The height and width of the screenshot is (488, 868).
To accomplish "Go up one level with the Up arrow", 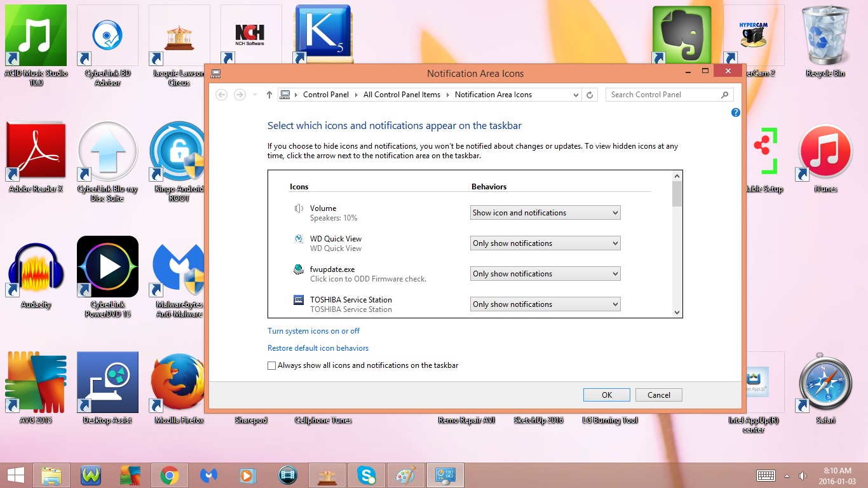I will pos(269,95).
